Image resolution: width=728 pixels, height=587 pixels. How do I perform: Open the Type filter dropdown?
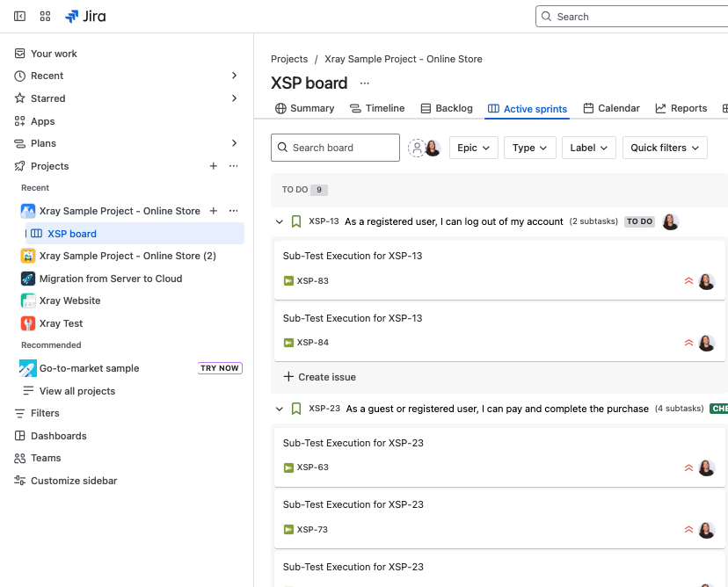pyautogui.click(x=530, y=148)
